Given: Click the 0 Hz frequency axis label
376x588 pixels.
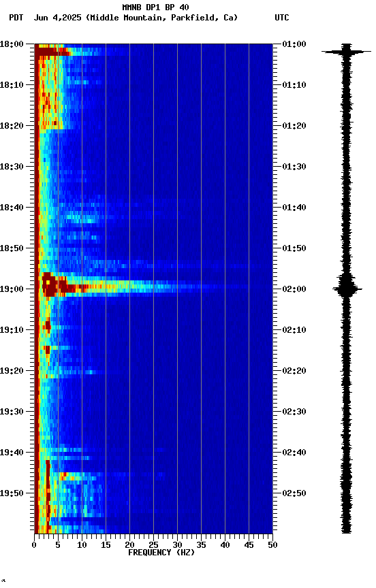Looking at the screenshot, I should (34, 545).
